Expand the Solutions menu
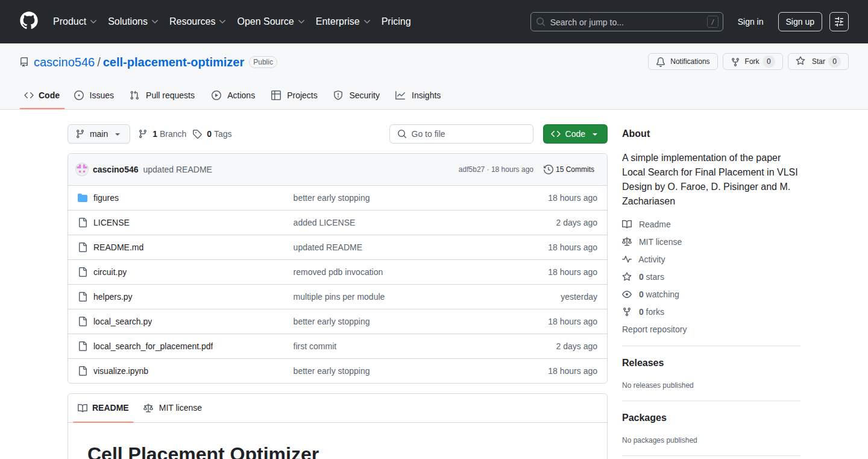 click(133, 22)
